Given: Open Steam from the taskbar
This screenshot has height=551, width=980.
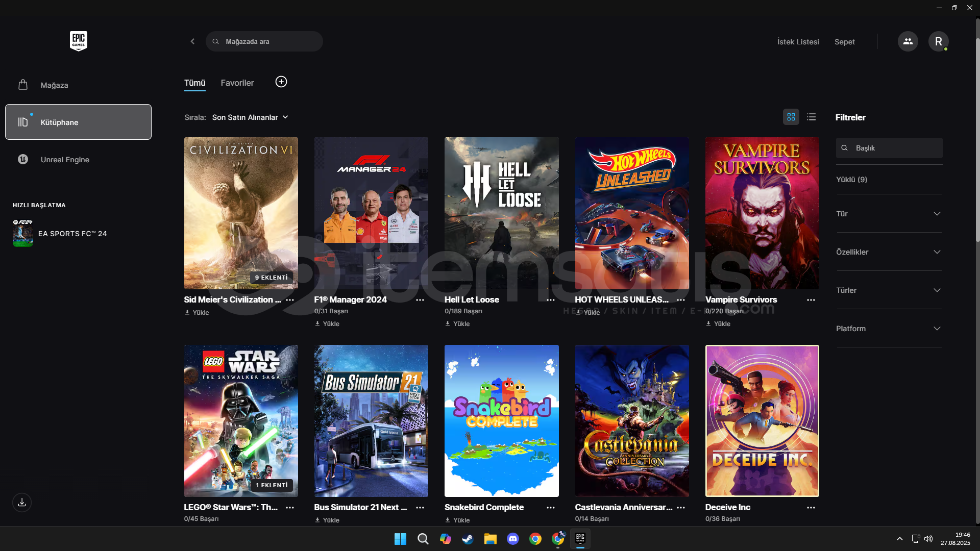Looking at the screenshot, I should coord(468,539).
